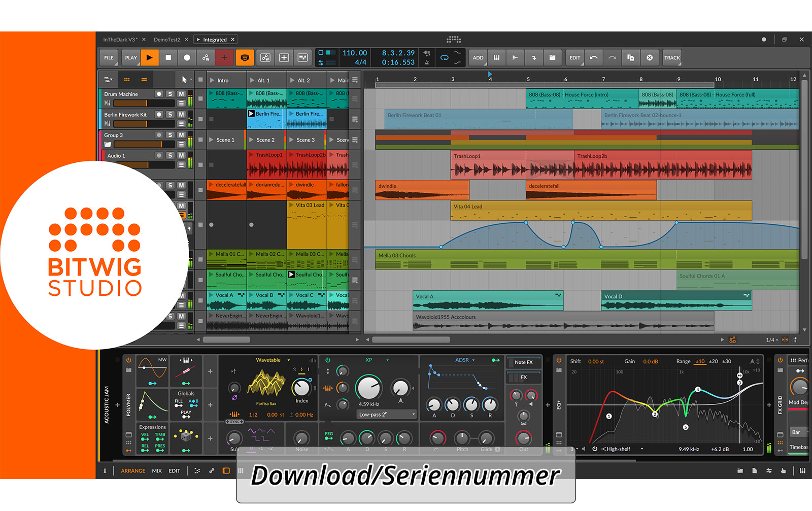Close the Integrated project tab
The width and height of the screenshot is (812, 511).
[x=233, y=40]
